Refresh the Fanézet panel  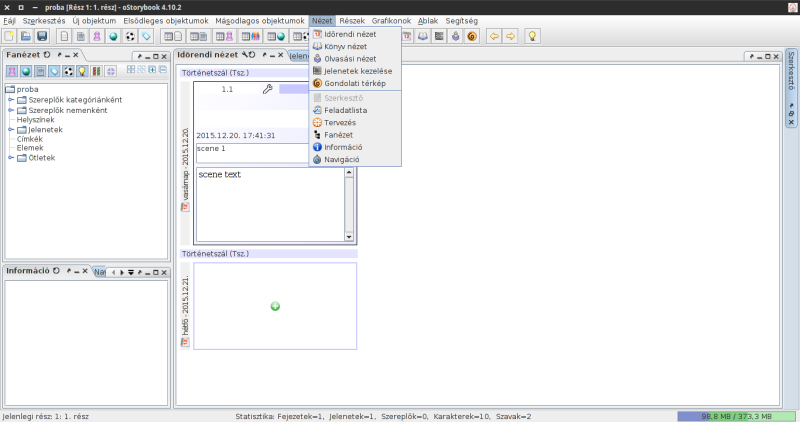pyautogui.click(x=47, y=55)
